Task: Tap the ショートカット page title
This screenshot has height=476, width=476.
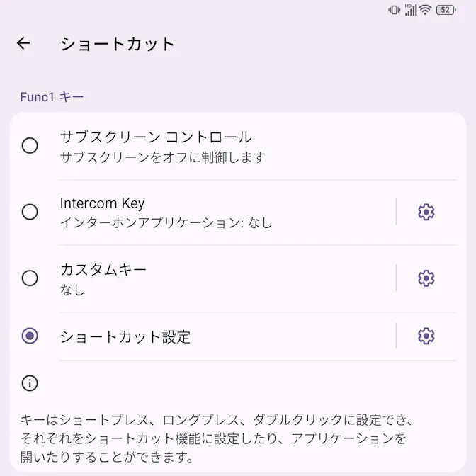Action: point(117,43)
